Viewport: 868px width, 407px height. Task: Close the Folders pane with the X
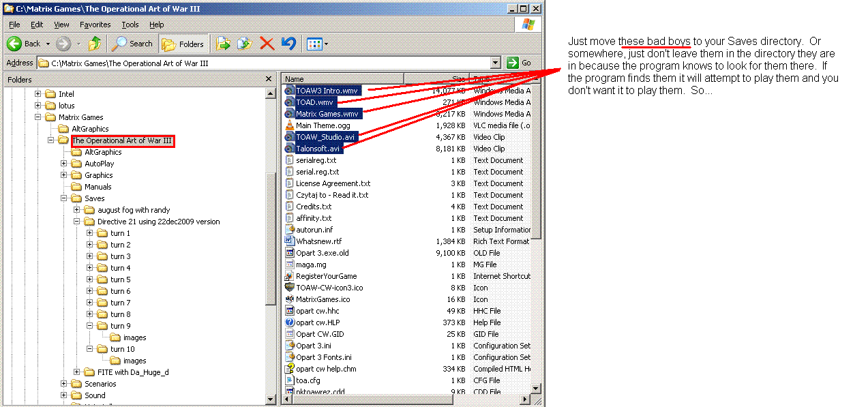(269, 79)
